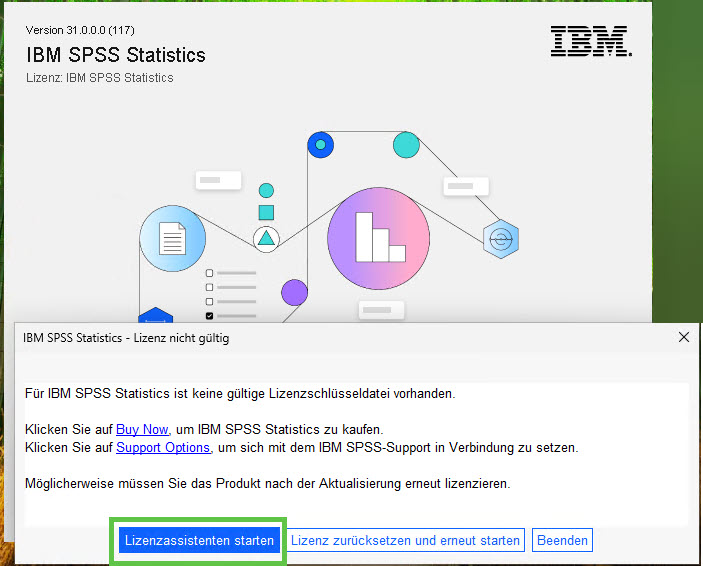Click the solid purple circle

click(294, 292)
